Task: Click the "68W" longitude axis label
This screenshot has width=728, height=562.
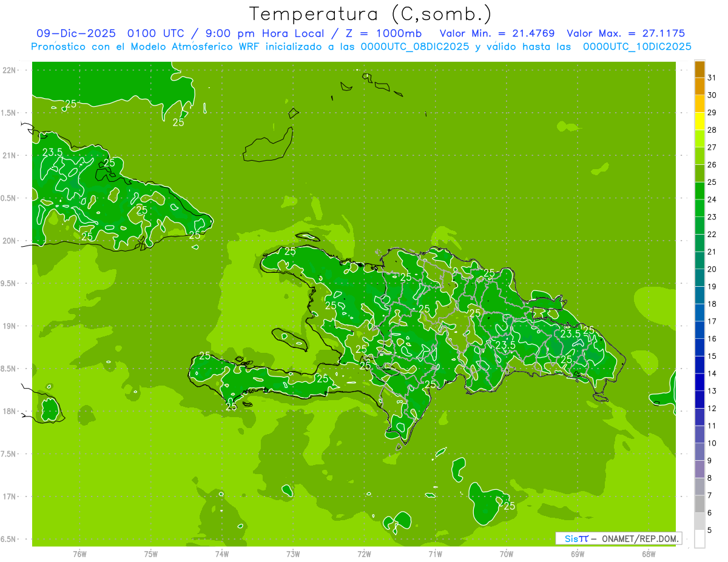Action: 648,554
